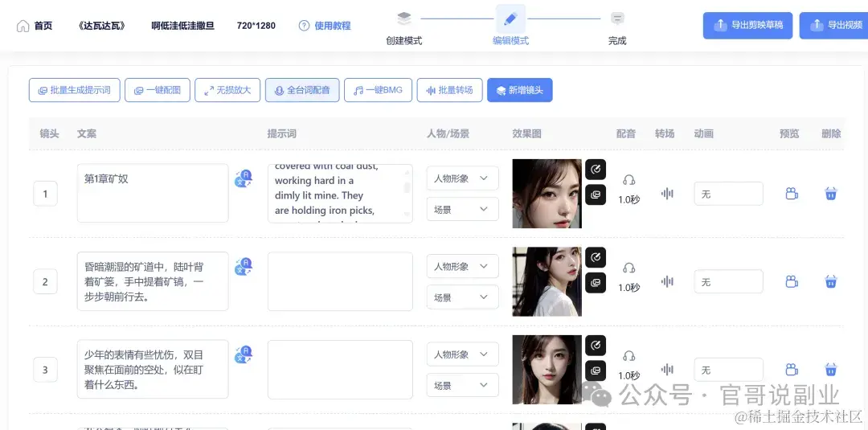868x430 pixels.
Task: Click 全台词配音 button
Action: pos(302,90)
